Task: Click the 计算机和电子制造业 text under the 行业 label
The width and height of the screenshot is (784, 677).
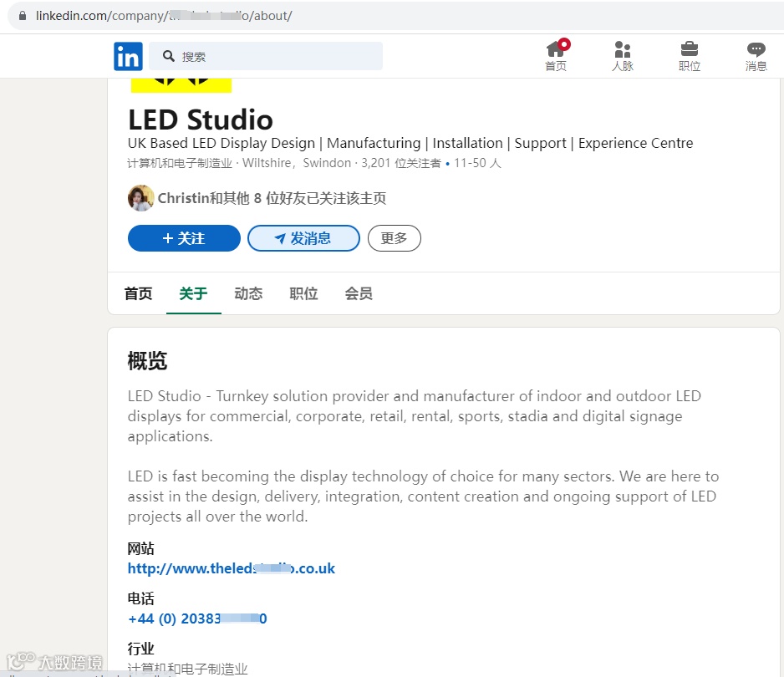Action: [187, 669]
